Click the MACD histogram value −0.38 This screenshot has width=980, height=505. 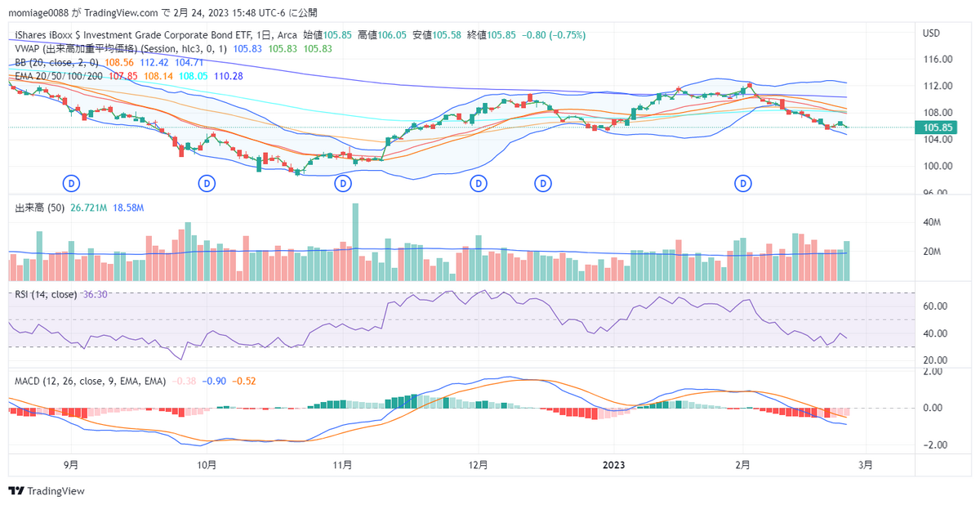click(x=184, y=381)
